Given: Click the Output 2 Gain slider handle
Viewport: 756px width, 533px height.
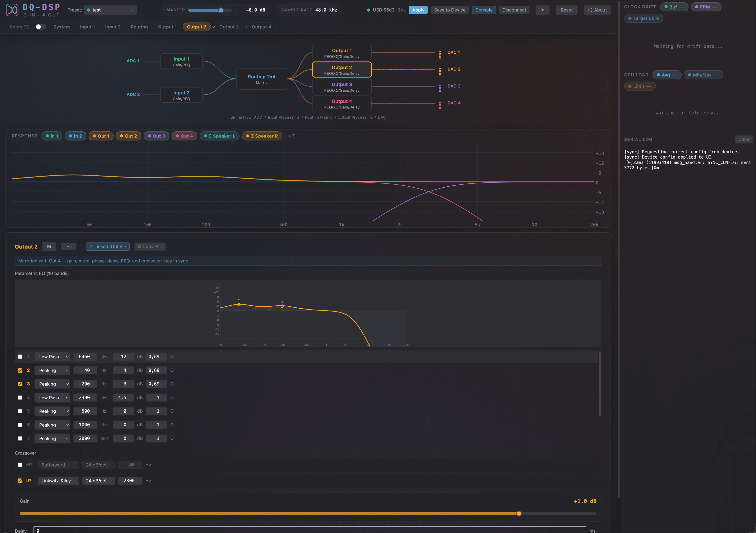Looking at the screenshot, I should [x=519, y=513].
